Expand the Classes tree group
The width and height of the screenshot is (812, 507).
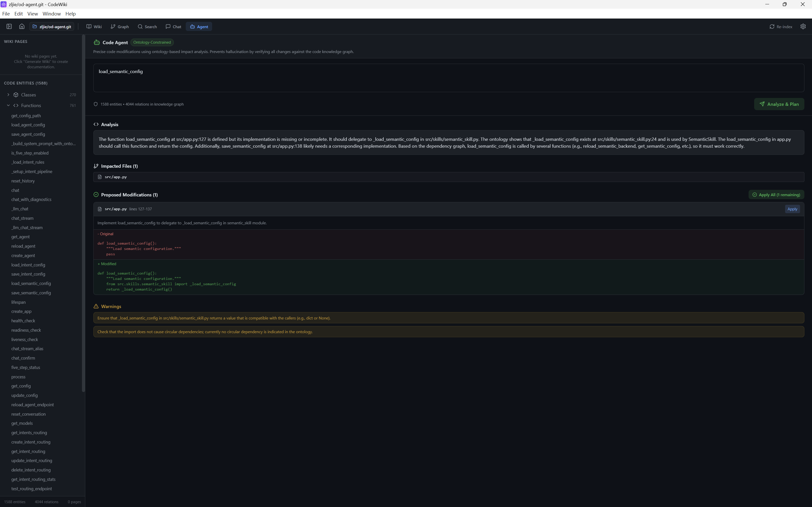8,95
